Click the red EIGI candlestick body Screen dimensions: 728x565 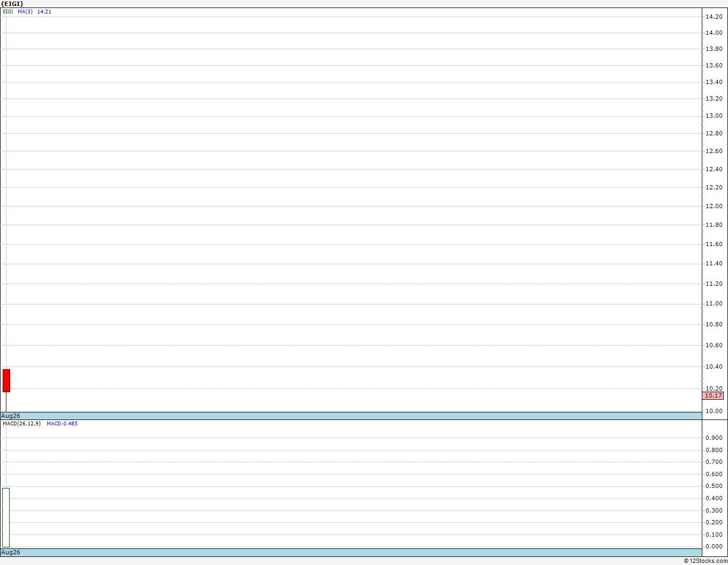click(6, 380)
